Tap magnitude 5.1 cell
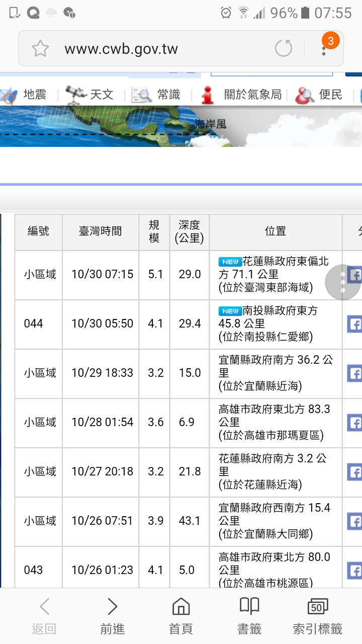This screenshot has height=644, width=362. (x=155, y=275)
